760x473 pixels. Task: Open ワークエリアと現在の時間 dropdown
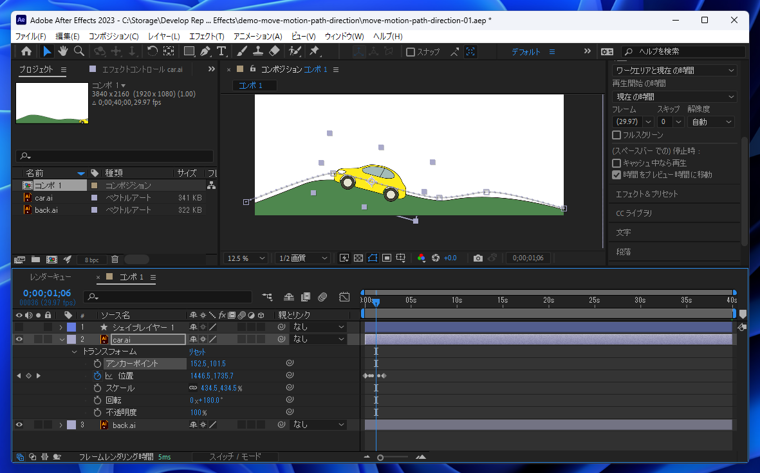(674, 70)
